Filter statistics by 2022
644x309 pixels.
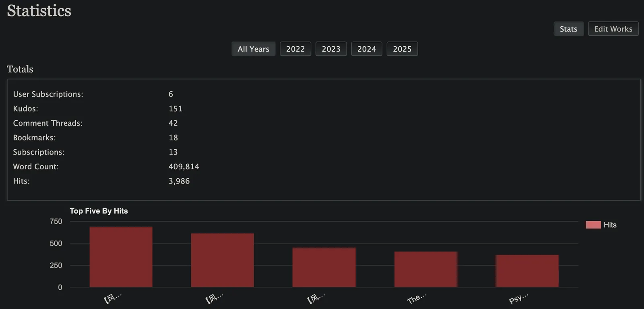coord(295,49)
